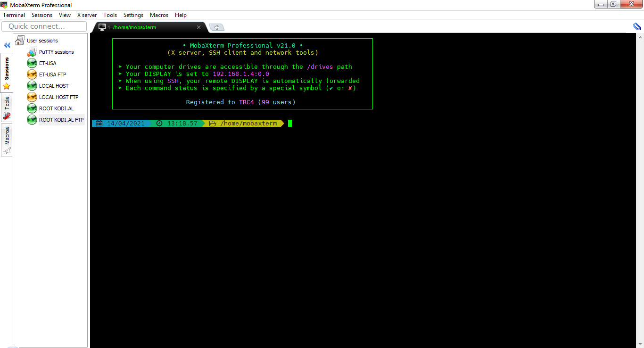Click the ROOT KODI.AL FTP green icon
The height and width of the screenshot is (348, 644).
32,120
